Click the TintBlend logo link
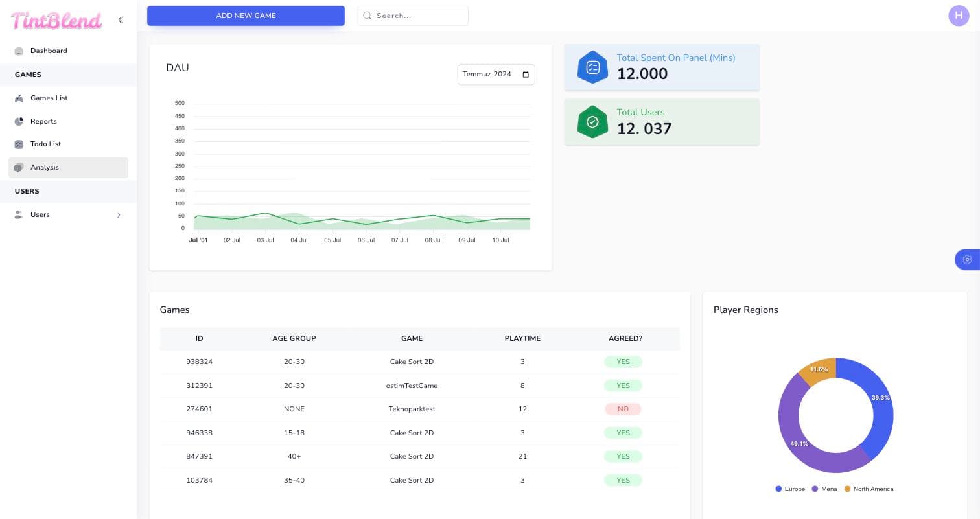Image resolution: width=980 pixels, height=519 pixels. 57,21
